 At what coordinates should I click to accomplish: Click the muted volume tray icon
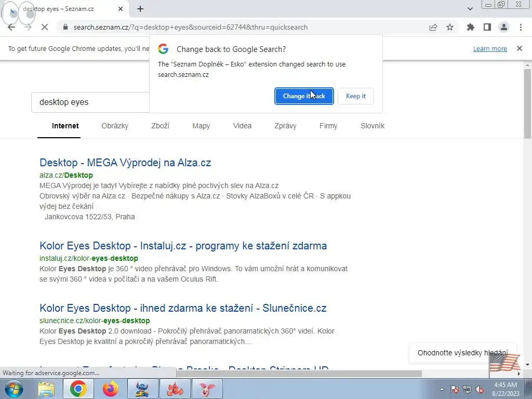tap(480, 389)
